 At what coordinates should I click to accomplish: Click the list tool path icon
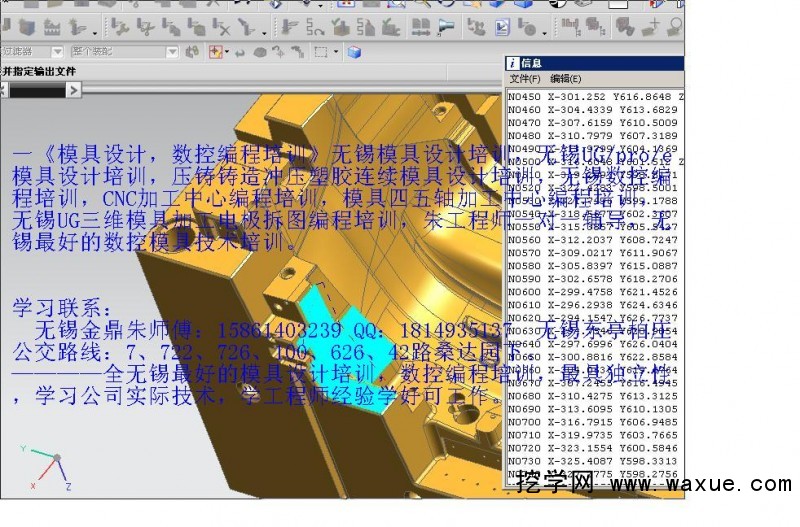pyautogui.click(x=365, y=27)
